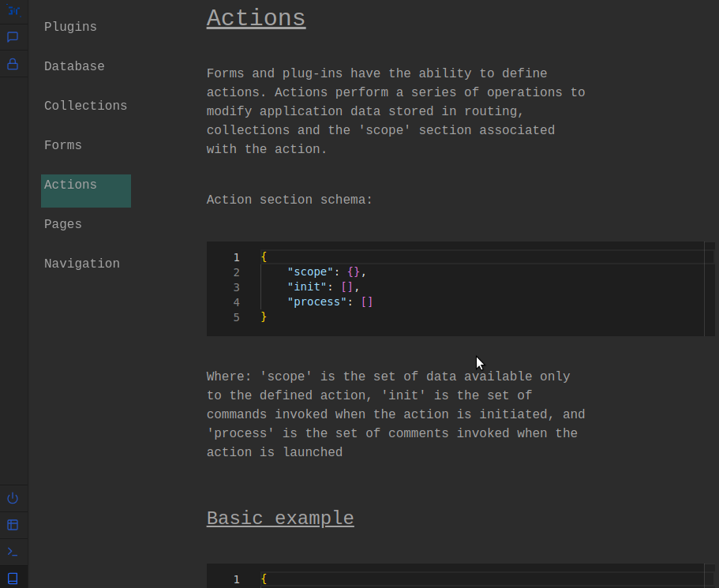Select the book documentation icon
This screenshot has width=719, height=588.
[13, 578]
